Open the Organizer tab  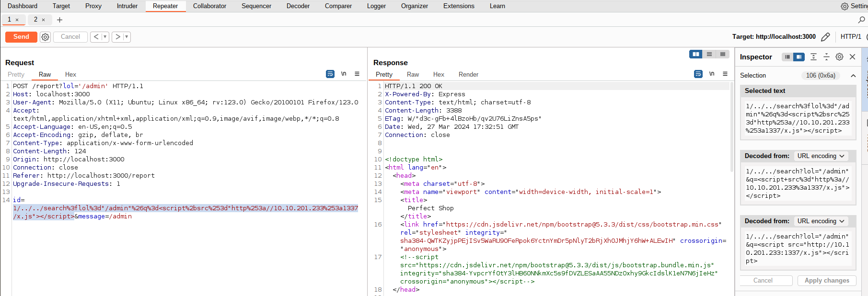pyautogui.click(x=415, y=6)
